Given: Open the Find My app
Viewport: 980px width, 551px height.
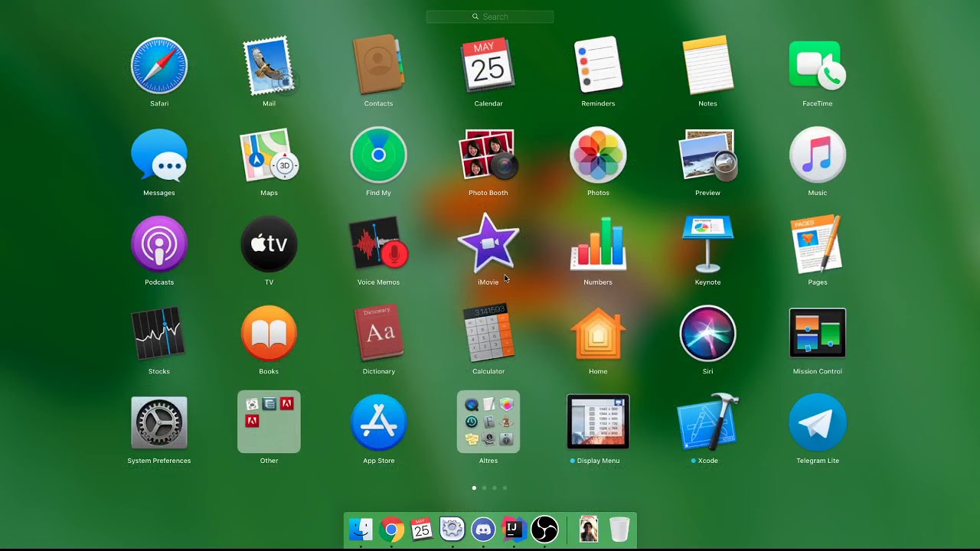Looking at the screenshot, I should (x=378, y=155).
